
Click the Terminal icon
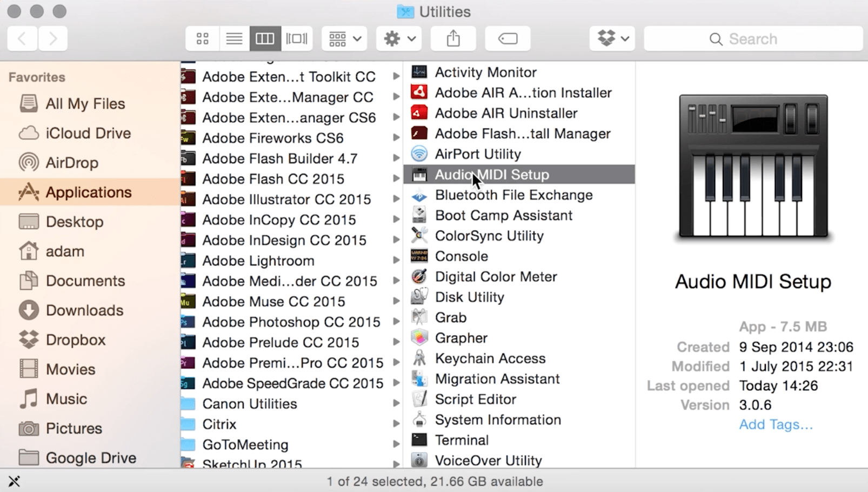point(419,440)
